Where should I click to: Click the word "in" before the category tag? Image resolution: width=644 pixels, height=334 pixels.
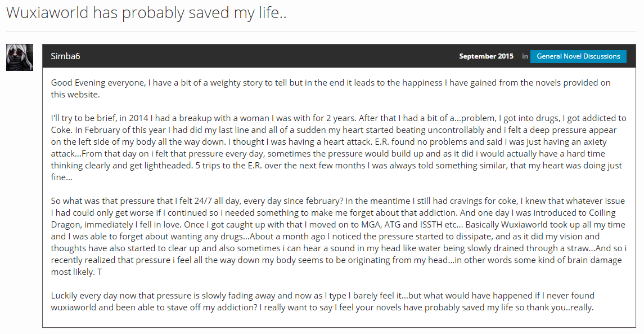(525, 56)
